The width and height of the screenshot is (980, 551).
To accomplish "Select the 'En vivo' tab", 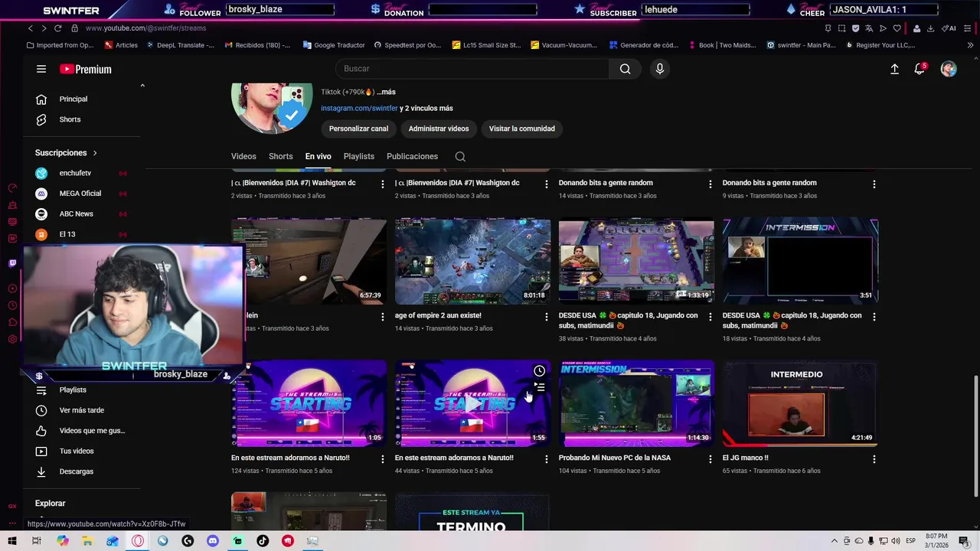I will [318, 156].
